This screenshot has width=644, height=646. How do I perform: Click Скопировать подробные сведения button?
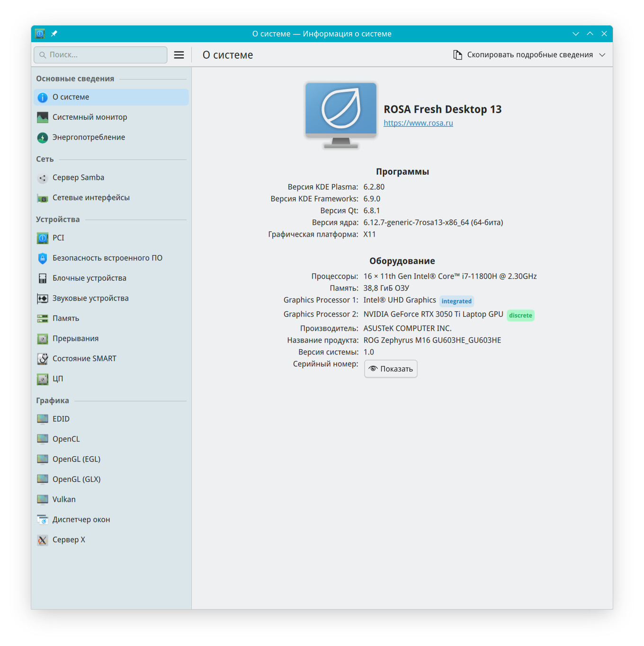(x=529, y=55)
